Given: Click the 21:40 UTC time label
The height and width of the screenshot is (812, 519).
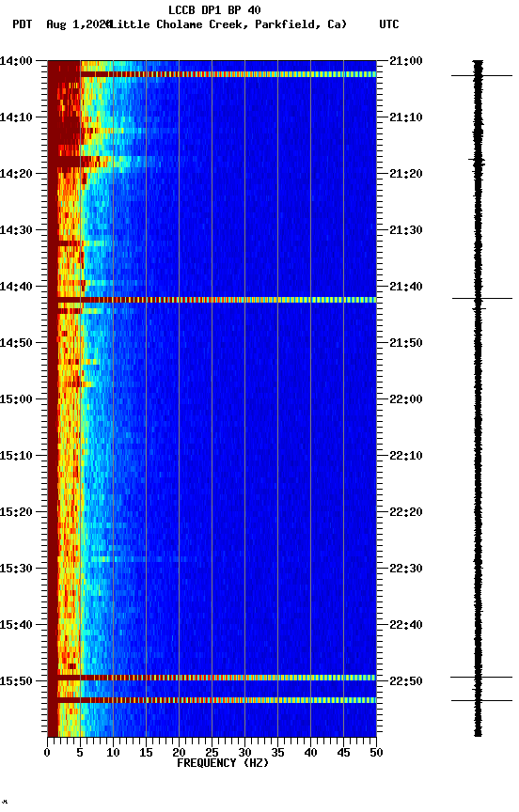Looking at the screenshot, I should (406, 287).
